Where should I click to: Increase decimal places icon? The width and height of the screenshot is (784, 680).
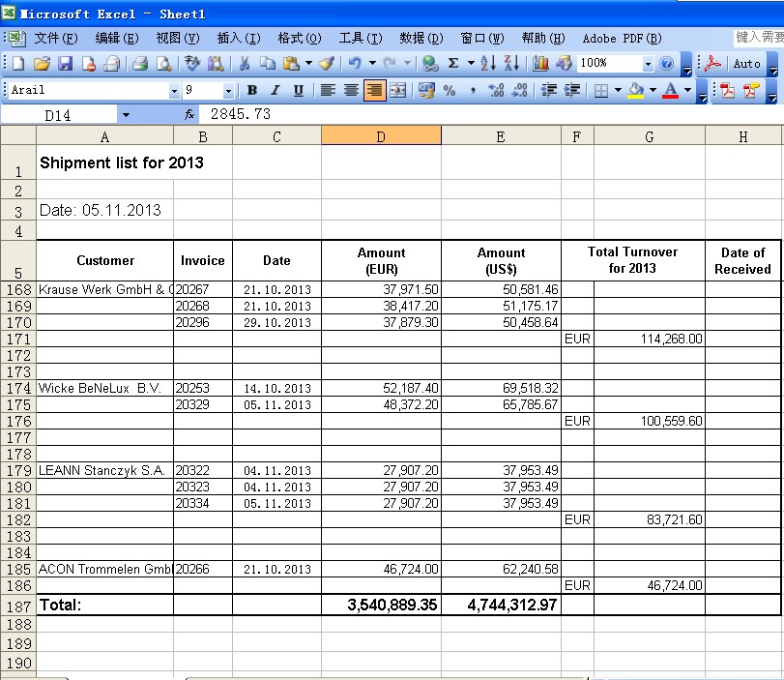497,91
